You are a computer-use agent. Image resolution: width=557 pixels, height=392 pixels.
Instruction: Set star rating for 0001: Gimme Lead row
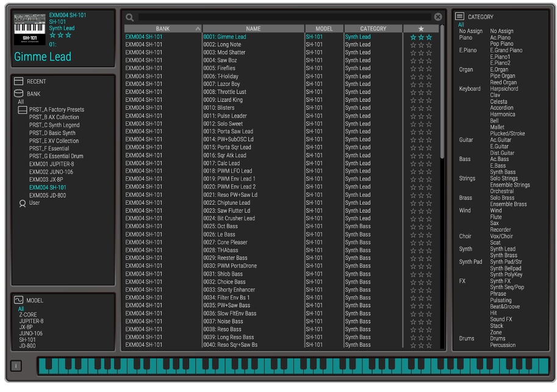click(x=421, y=37)
